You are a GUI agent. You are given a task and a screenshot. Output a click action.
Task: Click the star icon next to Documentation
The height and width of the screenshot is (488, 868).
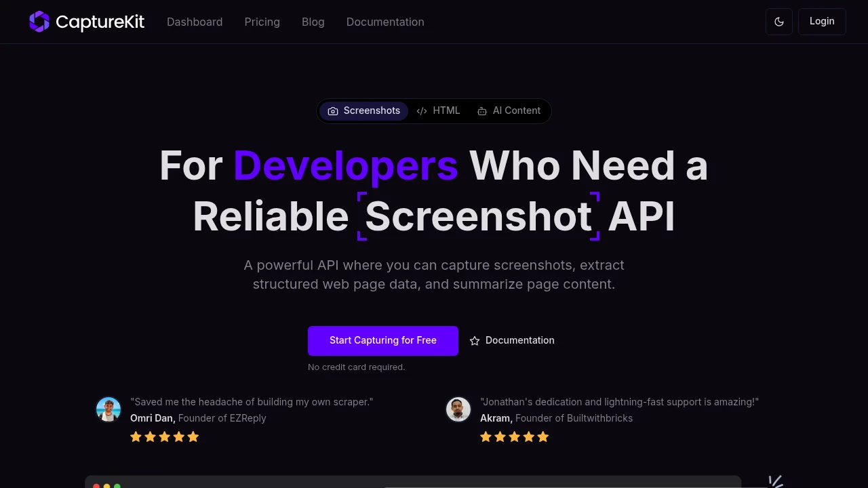pyautogui.click(x=475, y=341)
